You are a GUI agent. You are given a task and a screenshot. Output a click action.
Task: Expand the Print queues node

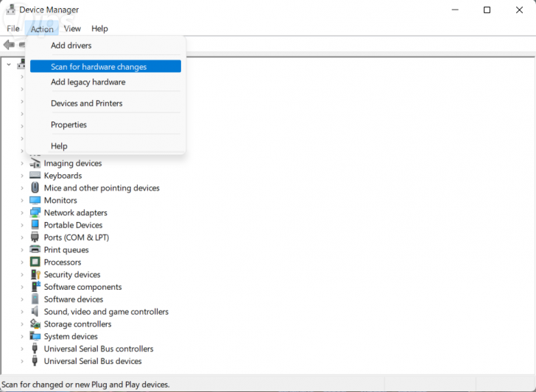tap(22, 250)
